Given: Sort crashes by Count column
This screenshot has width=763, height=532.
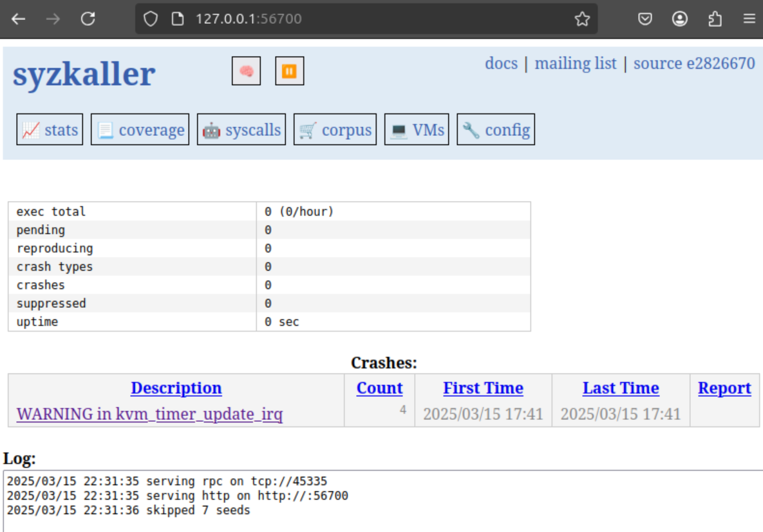Looking at the screenshot, I should (379, 388).
